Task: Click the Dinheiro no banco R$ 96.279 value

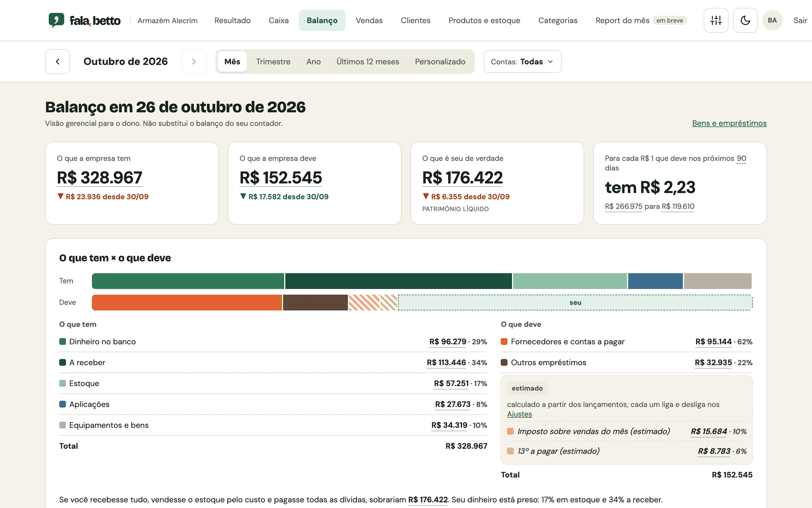Action: coord(448,342)
